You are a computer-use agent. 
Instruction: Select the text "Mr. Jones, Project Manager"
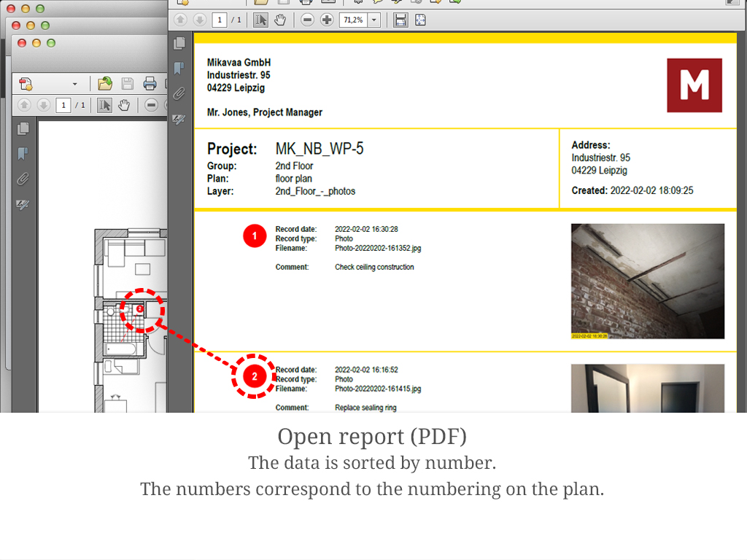click(x=264, y=112)
